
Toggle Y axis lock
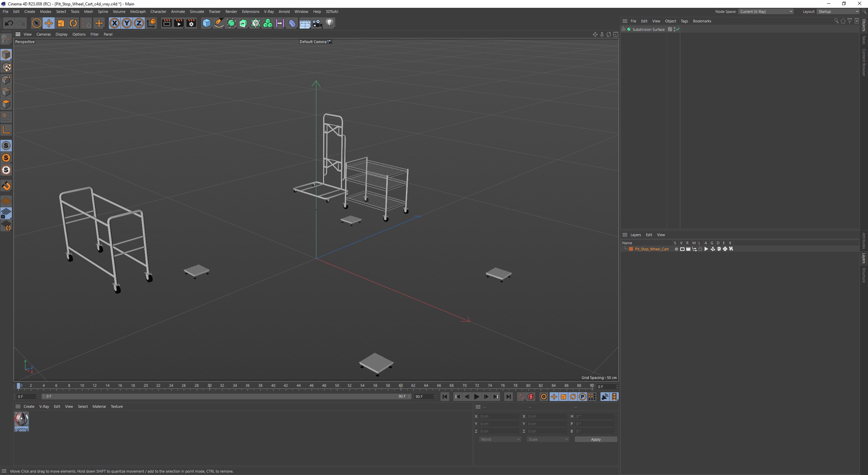pos(127,23)
